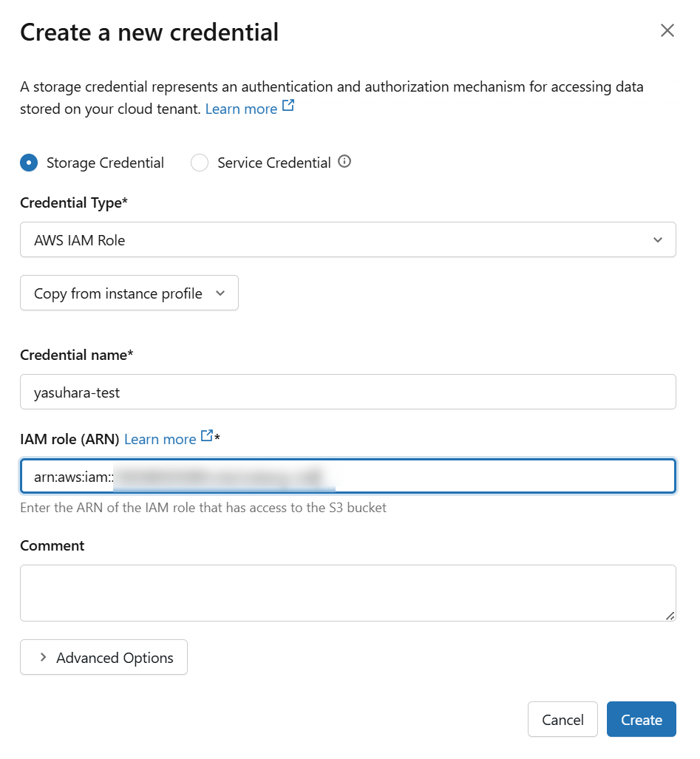Click inside the Comment text area
The height and width of the screenshot is (759, 700).
[x=347, y=593]
